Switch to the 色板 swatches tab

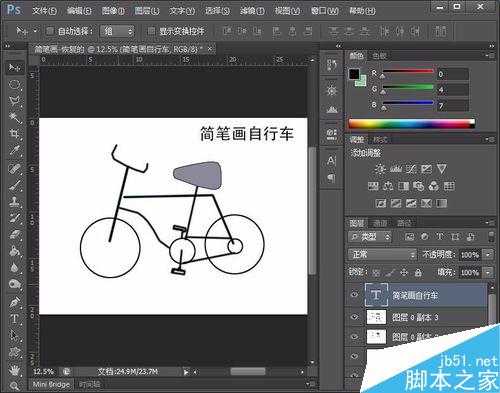[379, 56]
